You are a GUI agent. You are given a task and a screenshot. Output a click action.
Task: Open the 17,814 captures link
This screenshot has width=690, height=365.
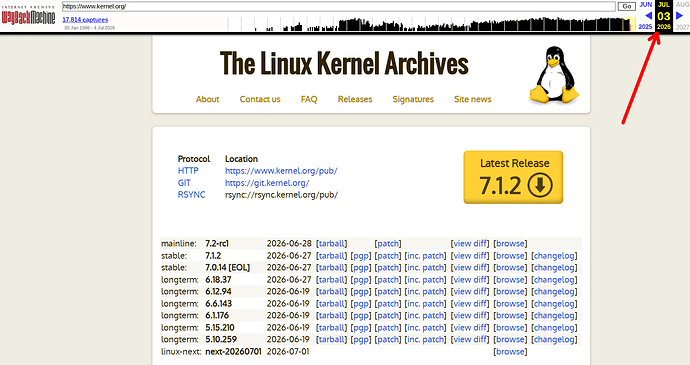coord(85,20)
